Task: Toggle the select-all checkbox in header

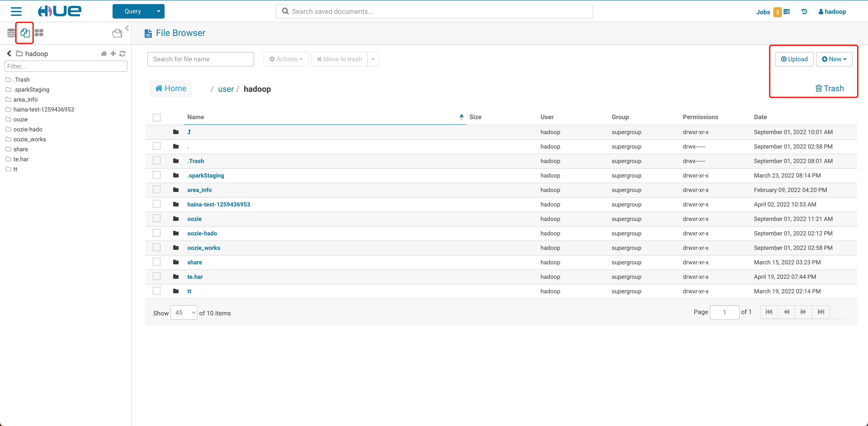Action: 157,118
